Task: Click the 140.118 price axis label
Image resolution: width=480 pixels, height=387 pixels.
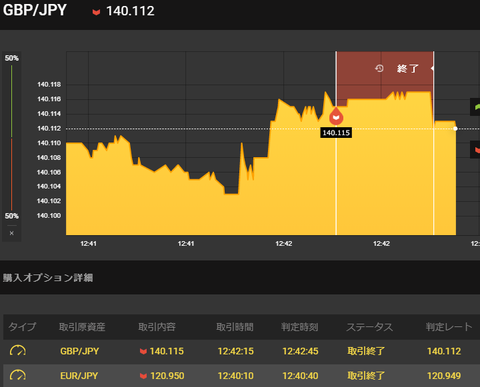Action: 49,85
